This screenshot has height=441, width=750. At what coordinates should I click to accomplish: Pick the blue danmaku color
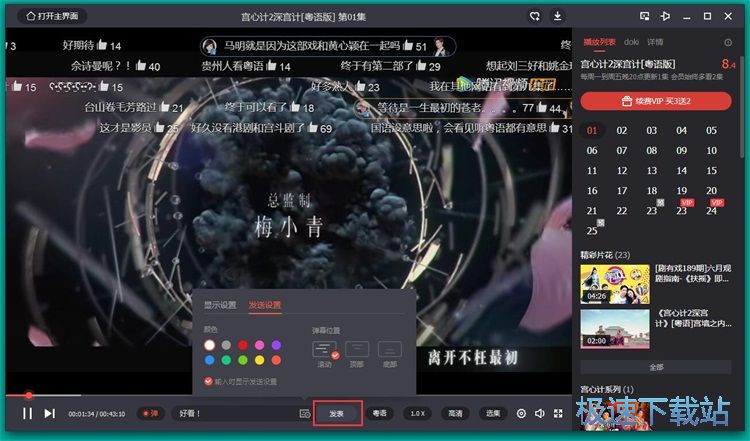coord(210,360)
